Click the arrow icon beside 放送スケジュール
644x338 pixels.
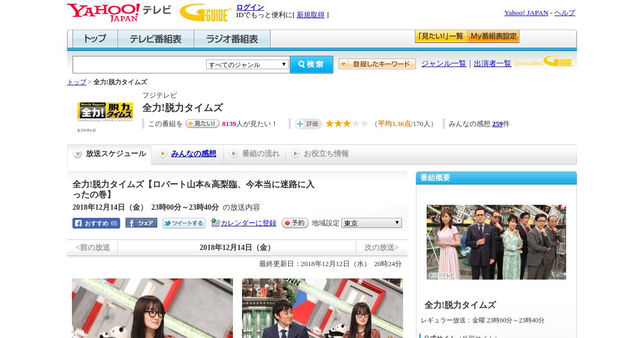click(x=78, y=154)
